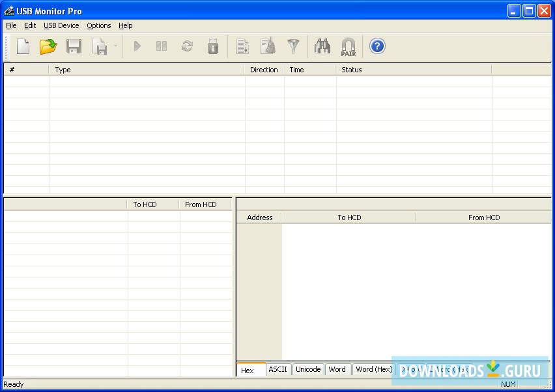Viewport: 555px width, 392px height.
Task: Click the Save floppy disk icon
Action: [x=74, y=46]
